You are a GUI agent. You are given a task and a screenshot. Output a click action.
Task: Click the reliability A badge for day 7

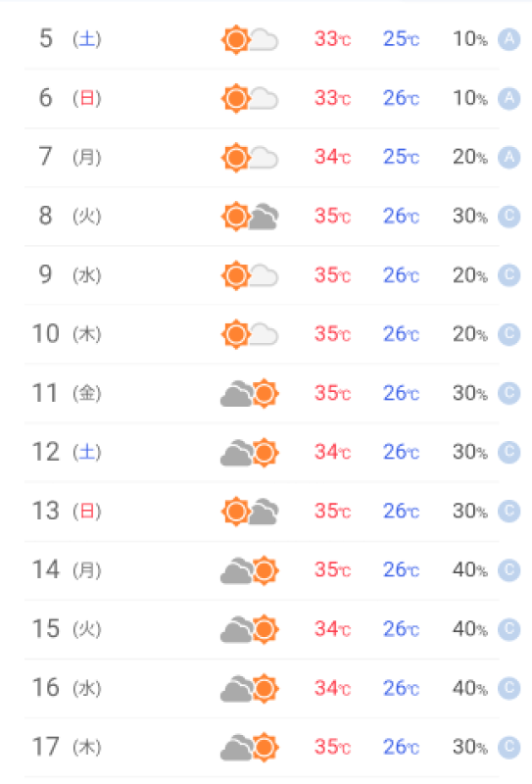tap(509, 157)
